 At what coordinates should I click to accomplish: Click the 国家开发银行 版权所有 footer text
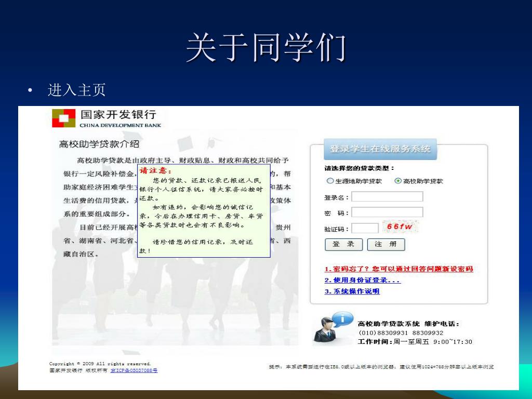tap(78, 370)
